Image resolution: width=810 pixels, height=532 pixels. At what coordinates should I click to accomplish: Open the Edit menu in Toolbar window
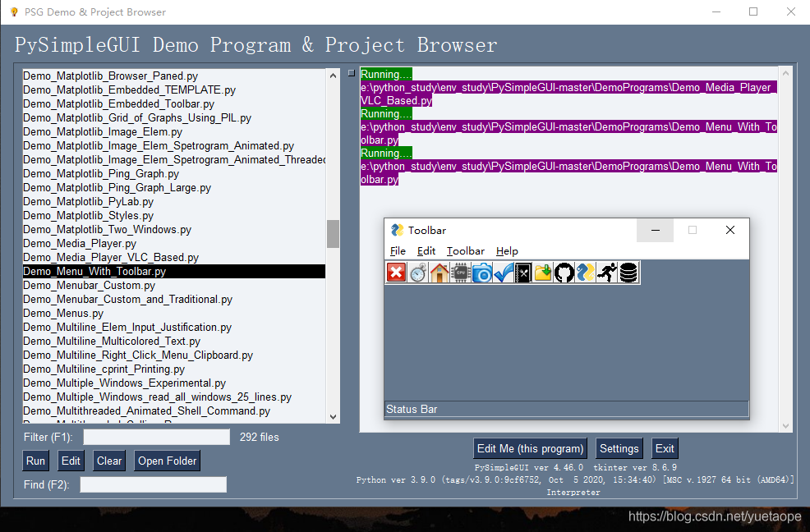point(426,251)
